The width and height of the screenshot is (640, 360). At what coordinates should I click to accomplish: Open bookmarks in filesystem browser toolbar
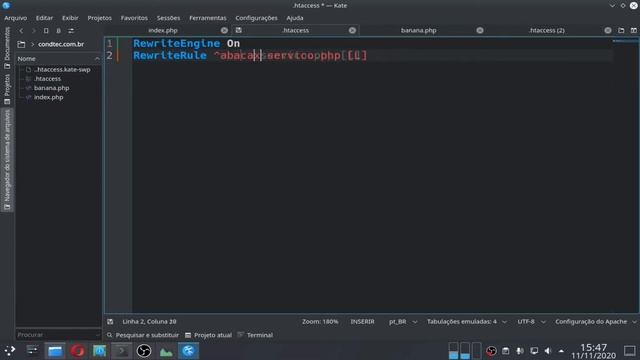click(46, 31)
